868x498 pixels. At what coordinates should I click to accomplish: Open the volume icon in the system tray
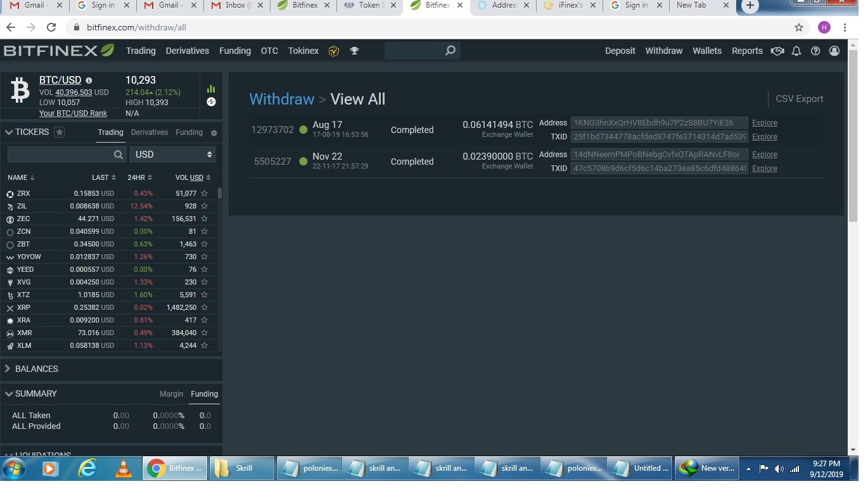(x=779, y=469)
